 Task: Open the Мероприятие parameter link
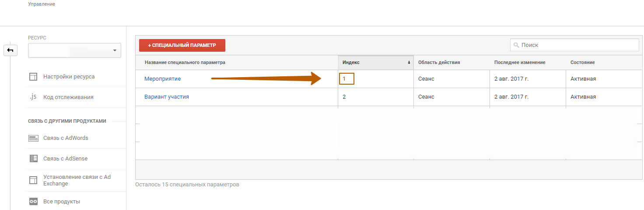(162, 79)
